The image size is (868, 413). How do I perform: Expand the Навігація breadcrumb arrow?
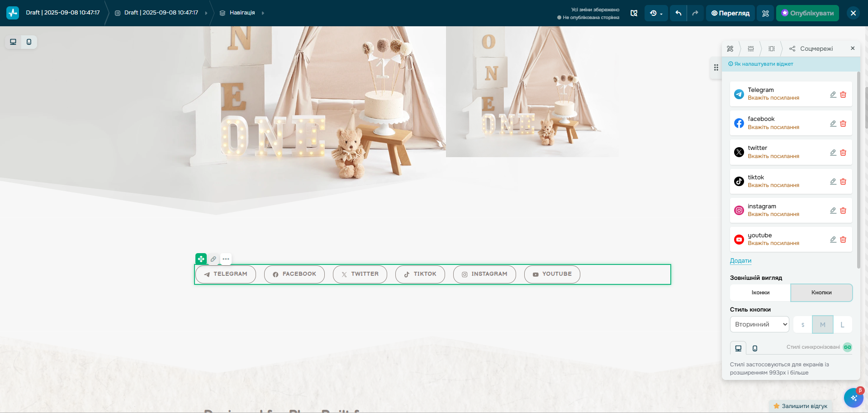(263, 13)
